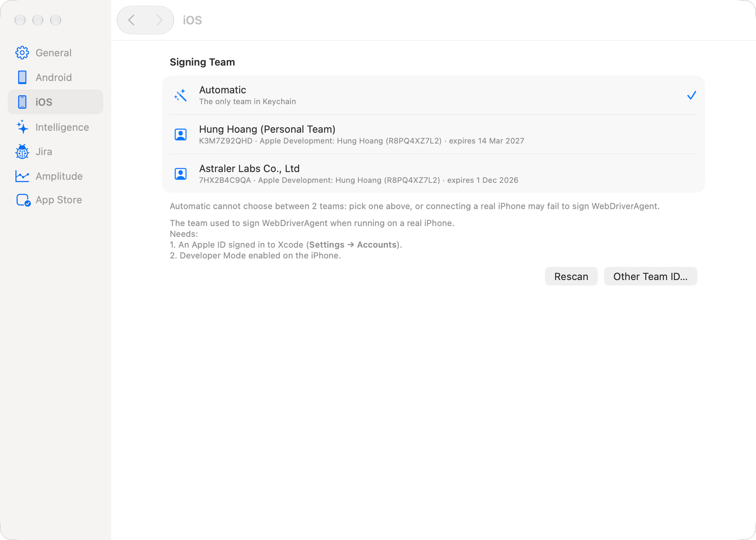Screen dimensions: 756x540
Task: Go back with the left chevron
Action: pyautogui.click(x=131, y=20)
